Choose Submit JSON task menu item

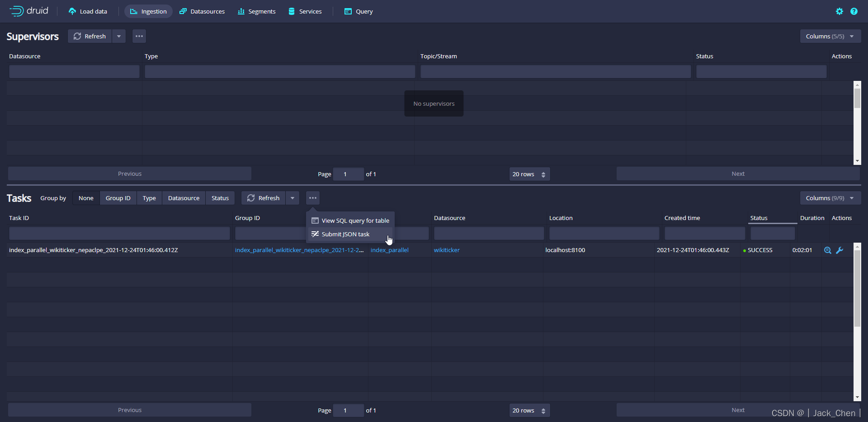[x=350, y=234]
